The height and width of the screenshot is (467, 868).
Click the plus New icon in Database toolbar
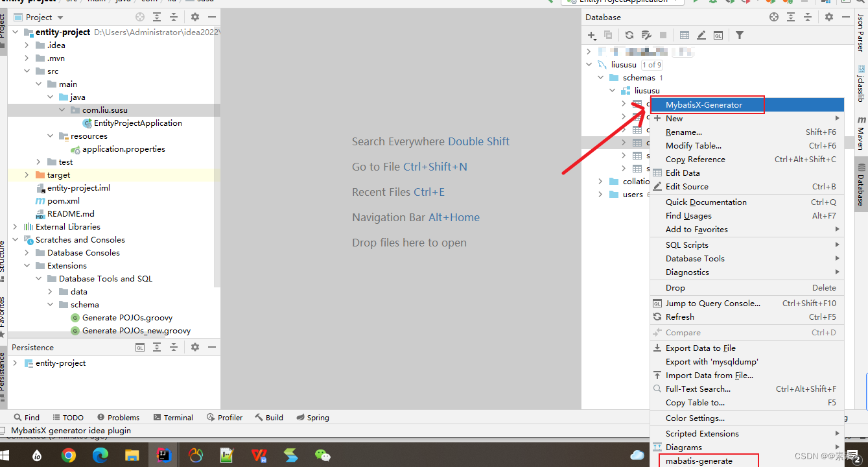[x=592, y=36]
